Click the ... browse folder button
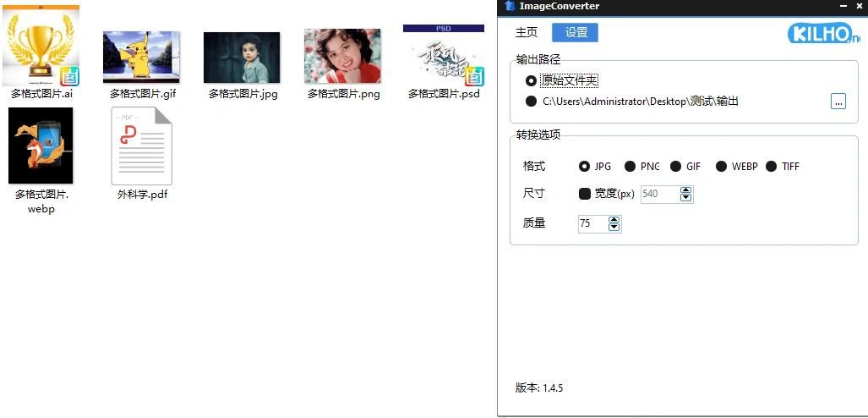 (x=838, y=102)
